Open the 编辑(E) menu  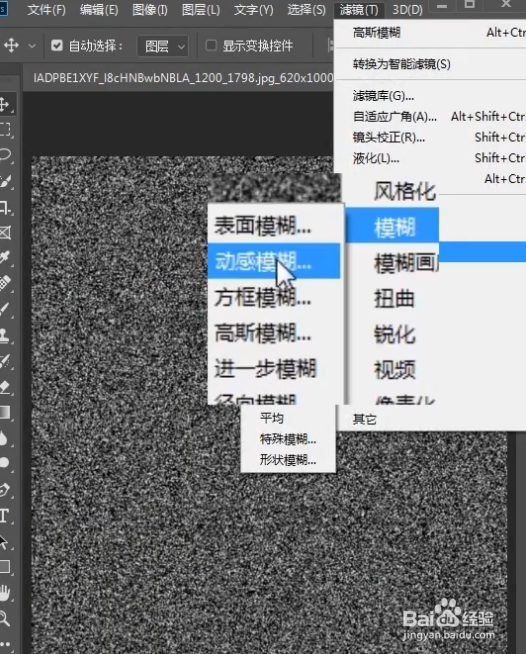[x=99, y=10]
